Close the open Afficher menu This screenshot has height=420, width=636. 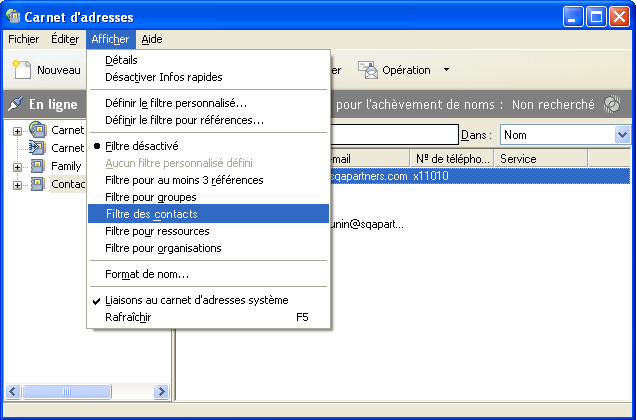tap(110, 39)
